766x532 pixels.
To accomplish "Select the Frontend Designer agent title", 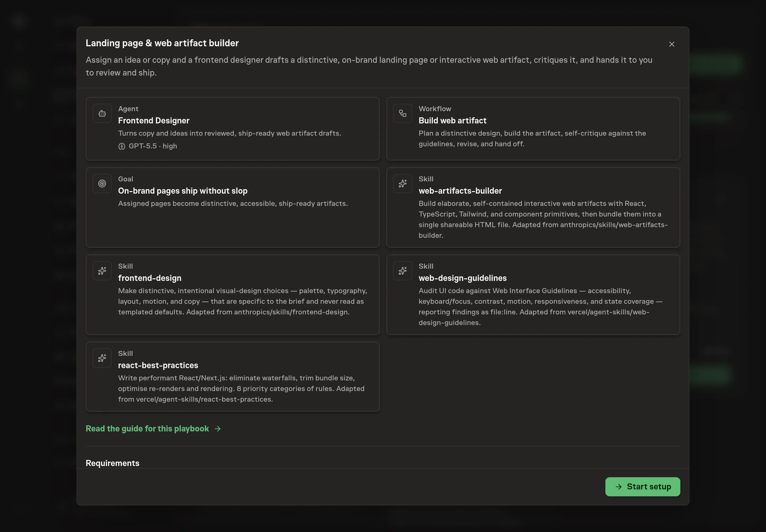I will [x=154, y=121].
